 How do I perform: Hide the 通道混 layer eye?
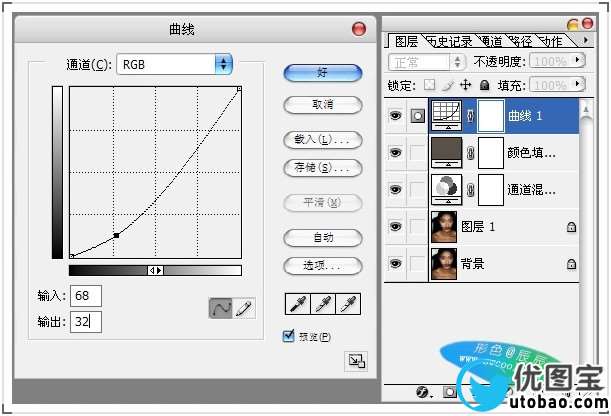pos(396,190)
